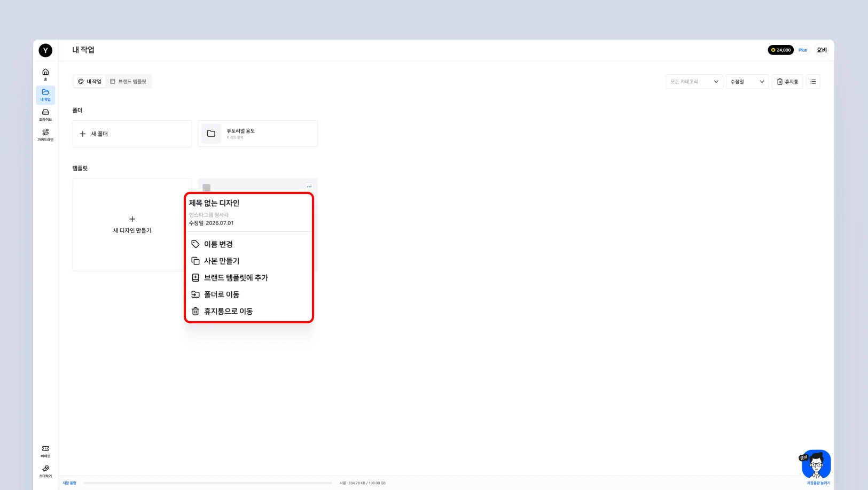This screenshot has width=868, height=490.
Task: Expand the 수정일 sort dropdown
Action: click(x=747, y=82)
